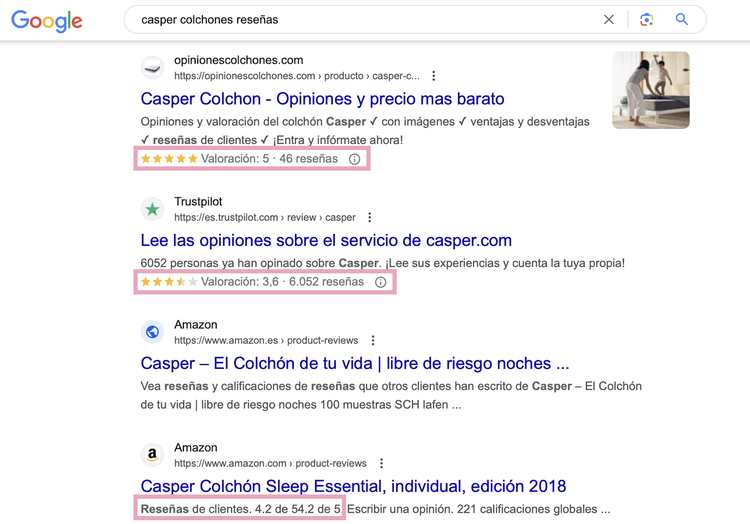Open Google Lens image search
Viewport: 750px width, 524px height.
pos(647,20)
